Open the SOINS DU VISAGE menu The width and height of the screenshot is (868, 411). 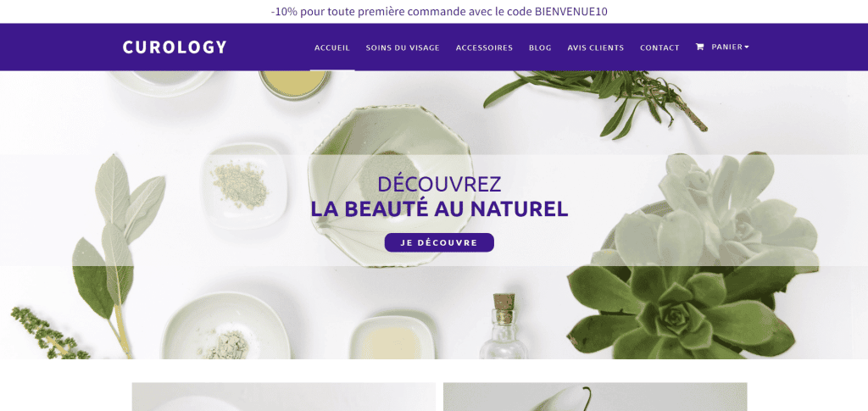click(x=403, y=47)
